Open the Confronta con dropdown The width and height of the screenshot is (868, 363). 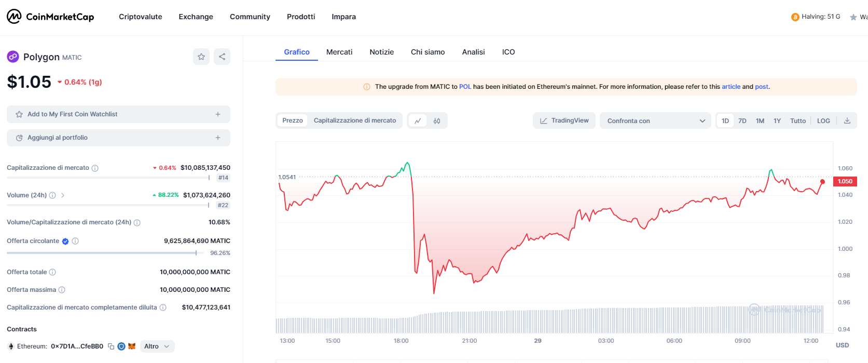pos(655,121)
